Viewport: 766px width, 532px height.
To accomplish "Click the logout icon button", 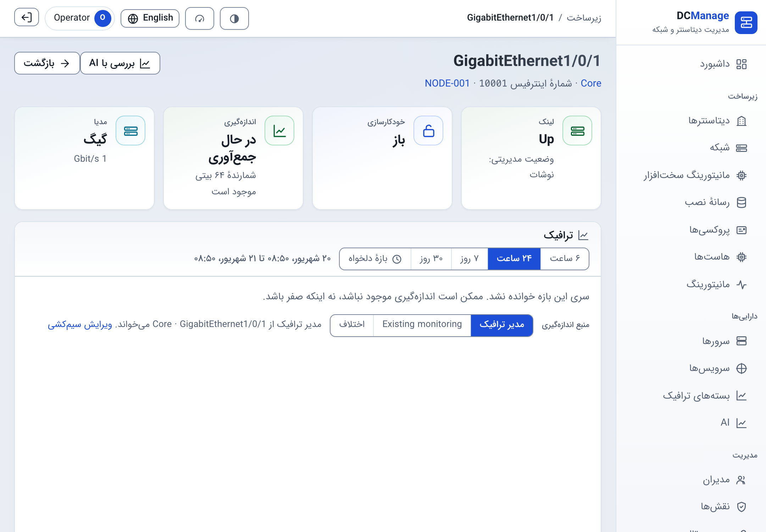I will [27, 17].
